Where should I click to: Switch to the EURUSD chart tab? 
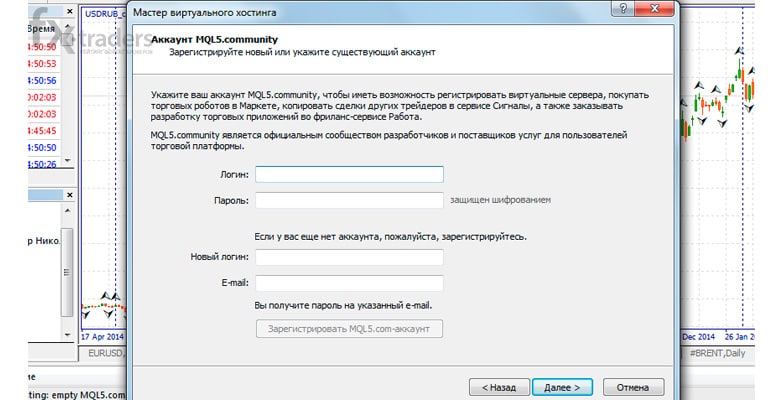point(104,354)
